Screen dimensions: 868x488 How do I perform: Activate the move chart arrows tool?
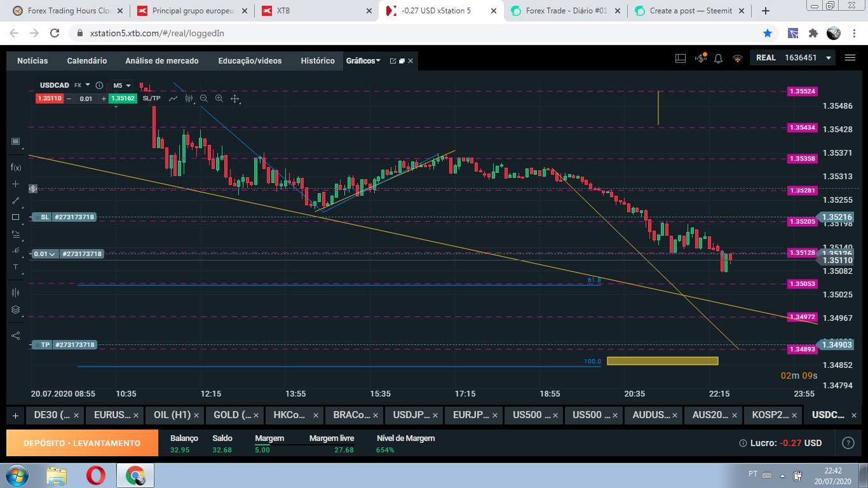[234, 98]
